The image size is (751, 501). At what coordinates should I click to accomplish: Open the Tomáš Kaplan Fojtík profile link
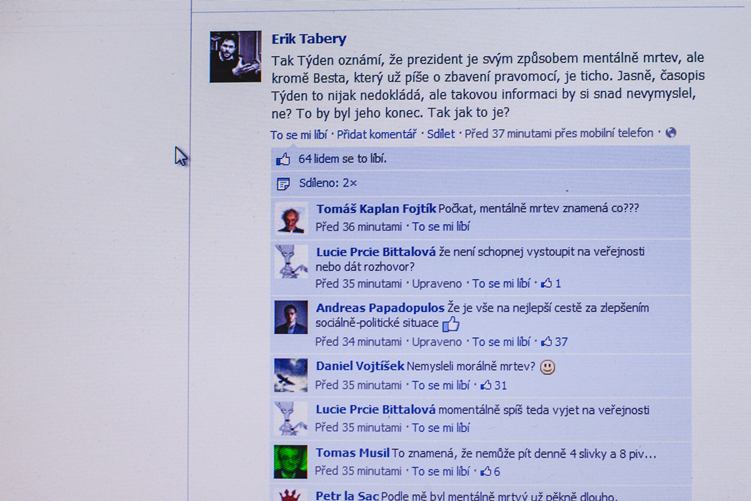[x=376, y=209]
